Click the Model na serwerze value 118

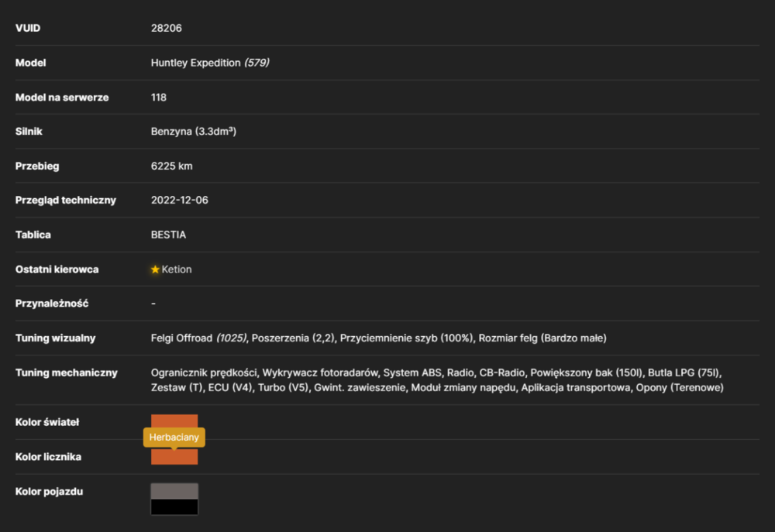click(159, 98)
